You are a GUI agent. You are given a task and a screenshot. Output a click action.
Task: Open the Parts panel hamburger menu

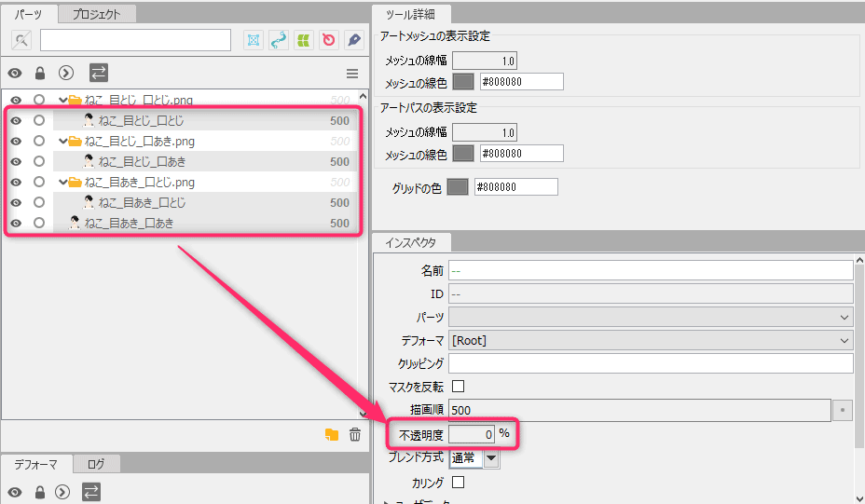tap(352, 74)
